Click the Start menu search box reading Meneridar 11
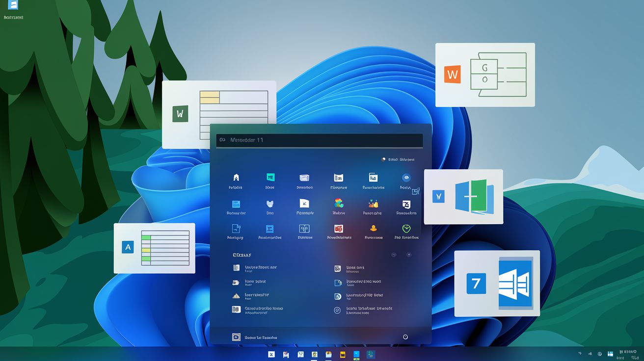The width and height of the screenshot is (644, 361). click(x=319, y=140)
